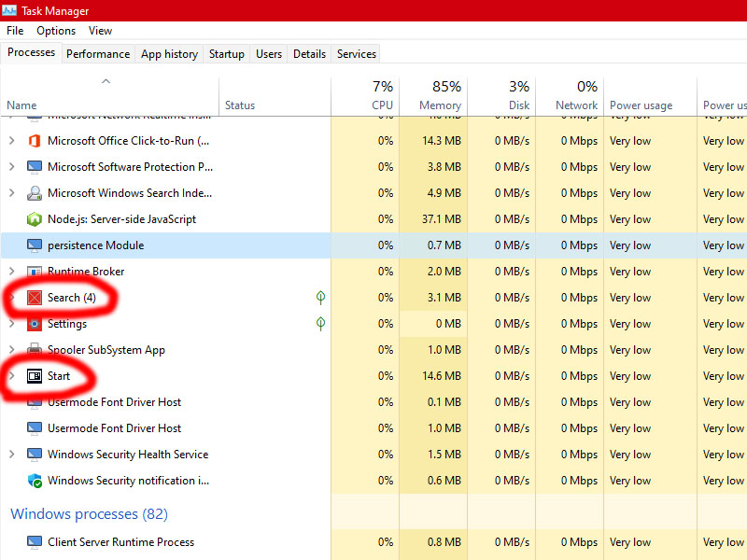Expand Microsoft Software Protection process group
The width and height of the screenshot is (747, 560).
[x=12, y=167]
